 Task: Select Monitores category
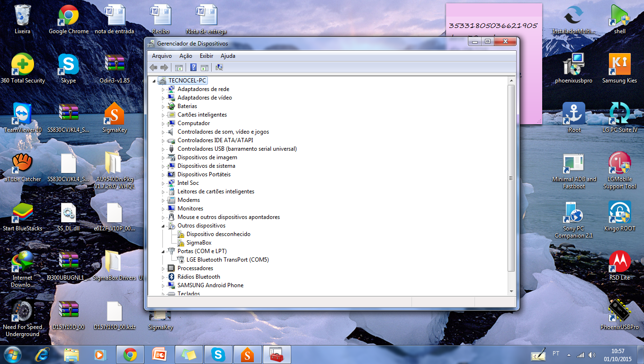(190, 209)
